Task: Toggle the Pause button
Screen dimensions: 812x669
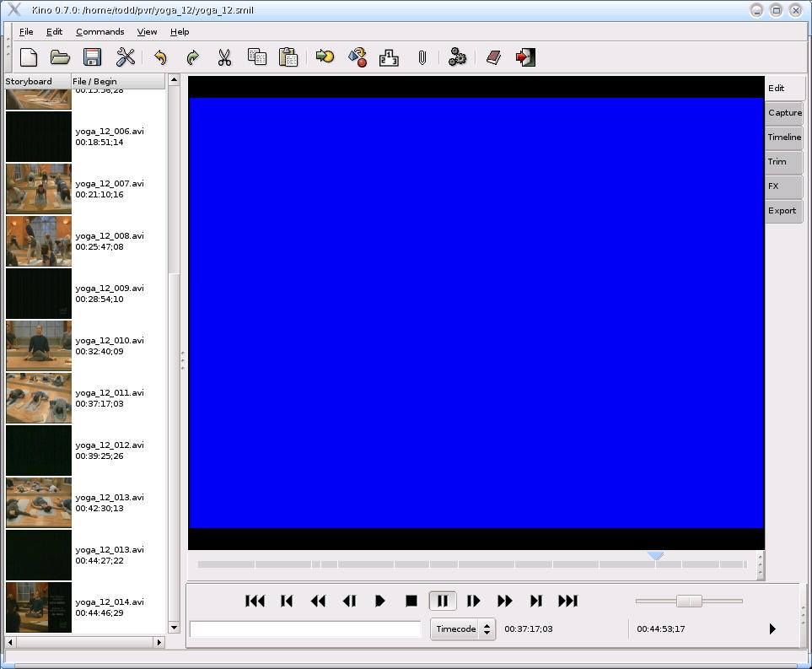Action: click(x=442, y=602)
